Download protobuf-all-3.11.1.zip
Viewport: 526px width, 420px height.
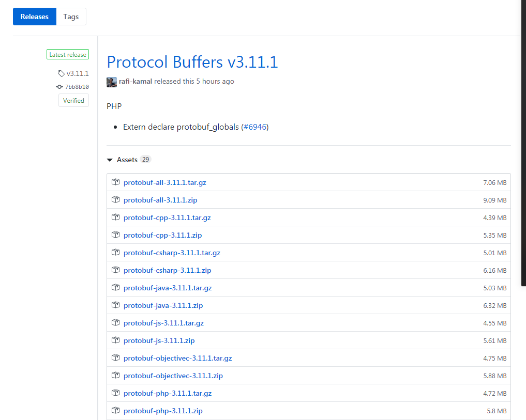point(160,200)
